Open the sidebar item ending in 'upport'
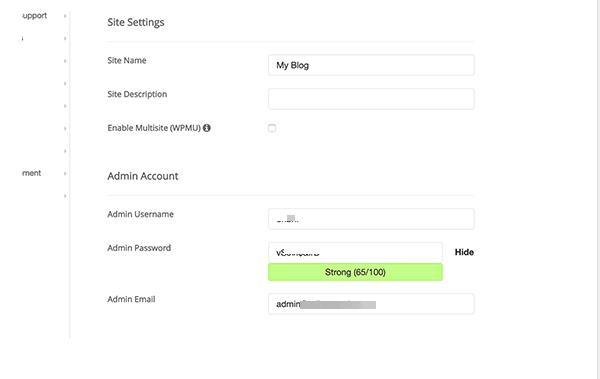 34,16
